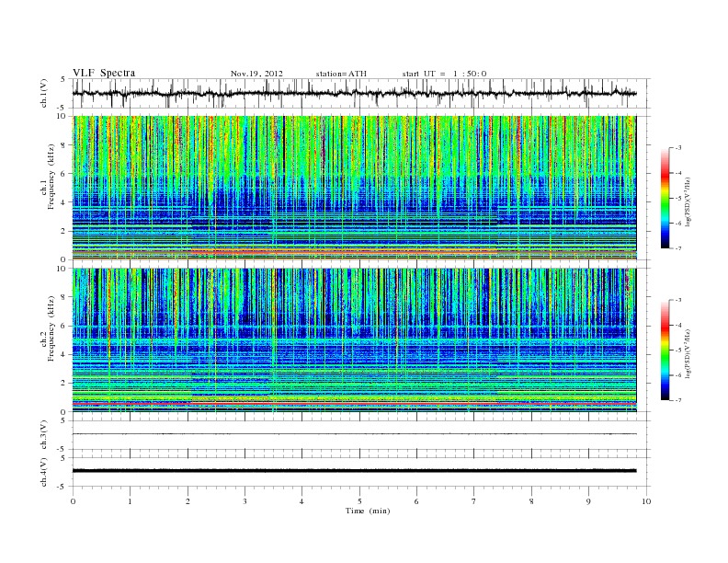This screenshot has width=728, height=563.
Task: Click the "-5" value on ch.1 colorbar
Action: [x=678, y=199]
